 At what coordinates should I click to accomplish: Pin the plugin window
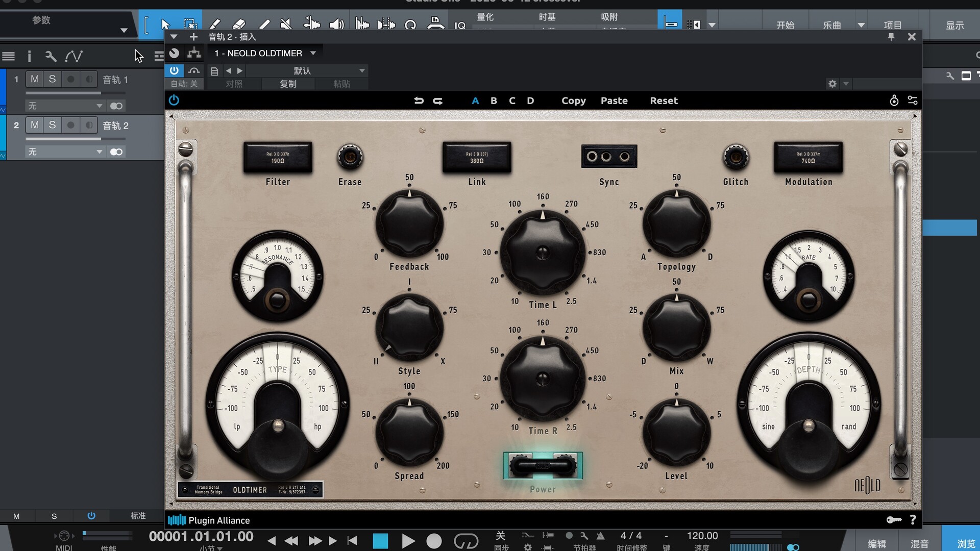click(x=891, y=37)
